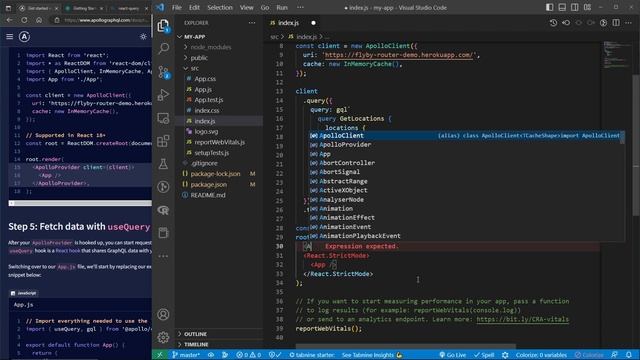640x360 pixels.
Task: Click the master branch indicator
Action: [x=186, y=355]
